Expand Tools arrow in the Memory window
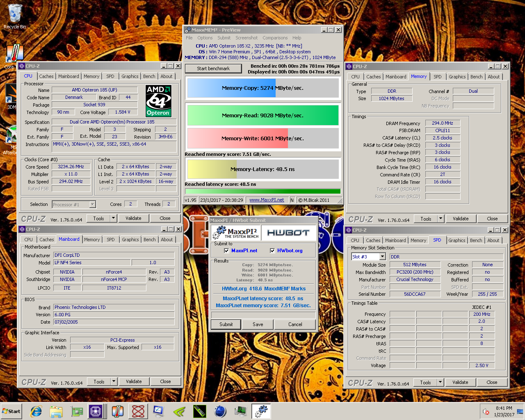This screenshot has height=420, width=525. pos(441,219)
